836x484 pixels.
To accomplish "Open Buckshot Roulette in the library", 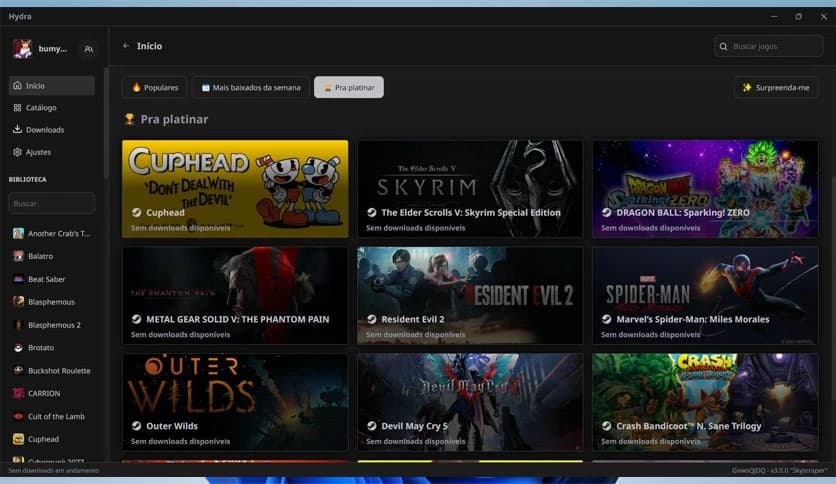I will tap(52, 370).
